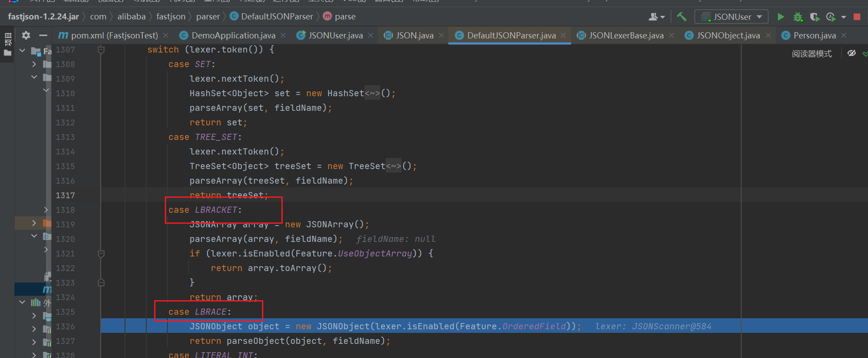868x358 pixels.
Task: Click the HashSet<~> folded diamond at line 1310
Action: coord(372,93)
